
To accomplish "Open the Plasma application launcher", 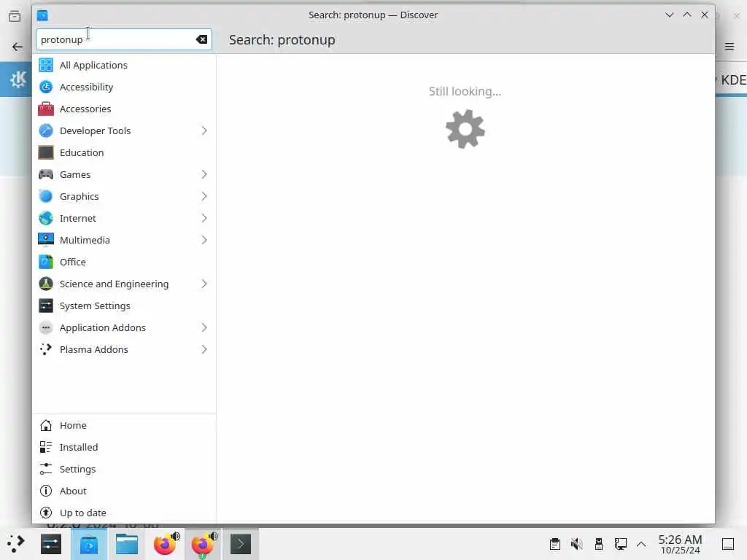I will pos(16,544).
